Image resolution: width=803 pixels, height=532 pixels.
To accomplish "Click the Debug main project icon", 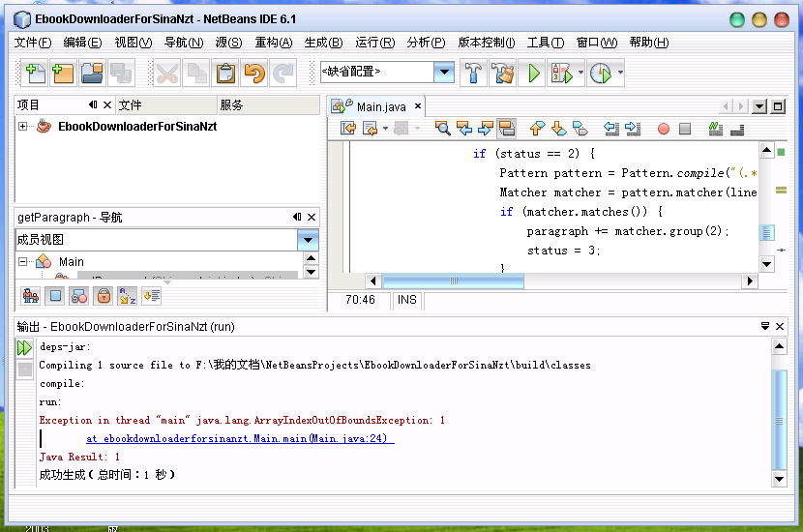I will coord(562,74).
